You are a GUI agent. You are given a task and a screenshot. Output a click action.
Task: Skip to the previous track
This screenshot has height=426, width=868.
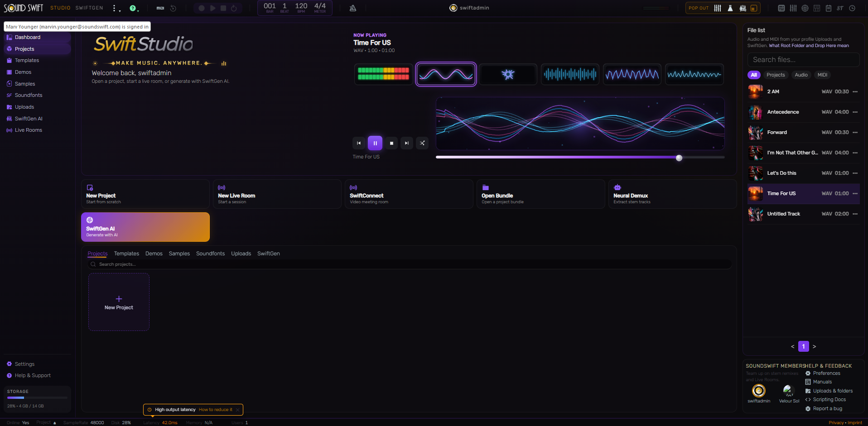click(x=359, y=143)
